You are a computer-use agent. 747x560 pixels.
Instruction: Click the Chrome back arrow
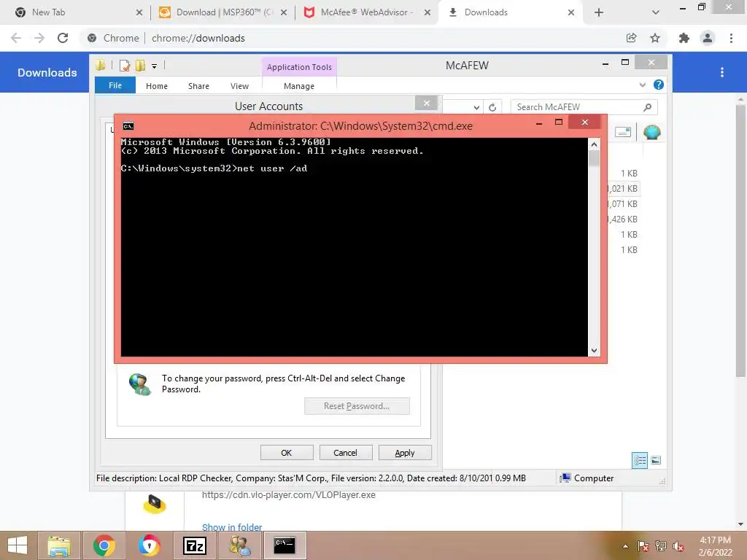(16, 38)
